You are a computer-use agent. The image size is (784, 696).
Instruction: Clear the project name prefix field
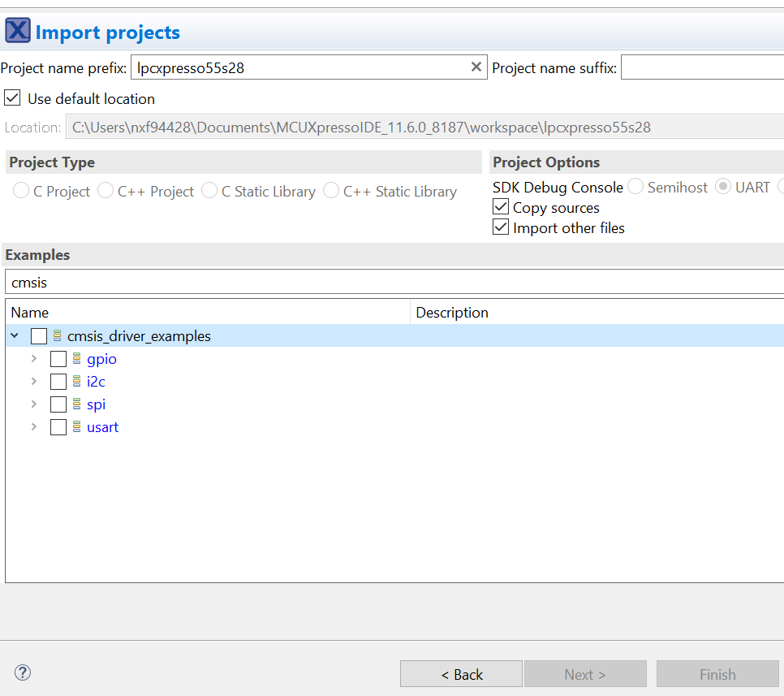(476, 67)
